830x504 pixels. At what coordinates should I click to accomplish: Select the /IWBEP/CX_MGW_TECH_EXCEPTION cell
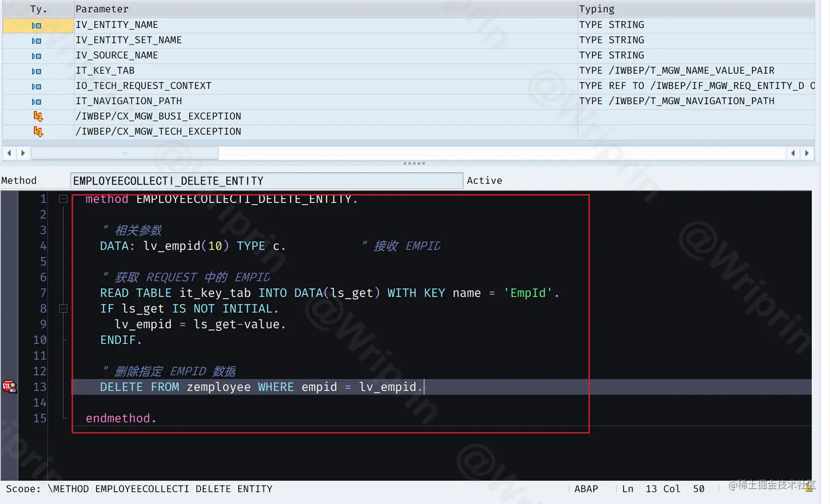(x=326, y=132)
